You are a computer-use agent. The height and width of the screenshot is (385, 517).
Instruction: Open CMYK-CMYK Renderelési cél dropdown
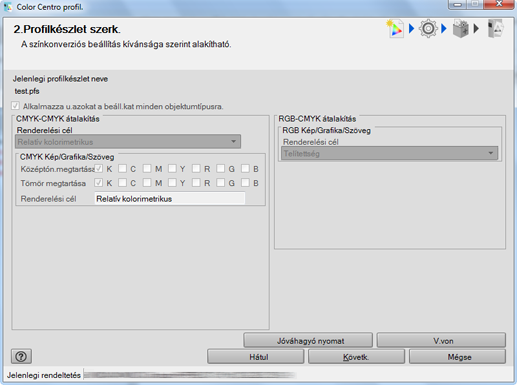click(x=128, y=142)
